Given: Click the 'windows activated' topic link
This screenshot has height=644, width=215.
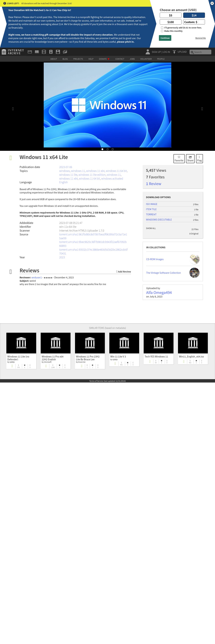Looking at the screenshot, I should tap(112, 179).
